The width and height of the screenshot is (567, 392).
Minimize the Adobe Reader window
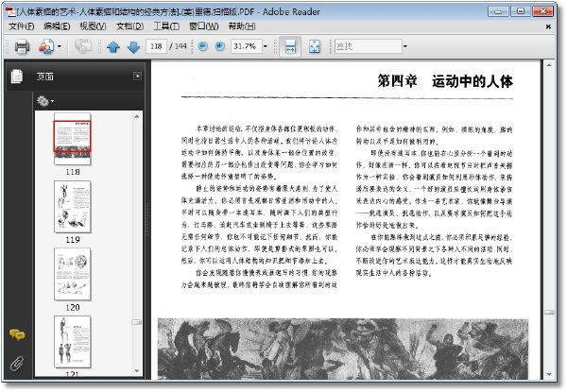(x=498, y=11)
